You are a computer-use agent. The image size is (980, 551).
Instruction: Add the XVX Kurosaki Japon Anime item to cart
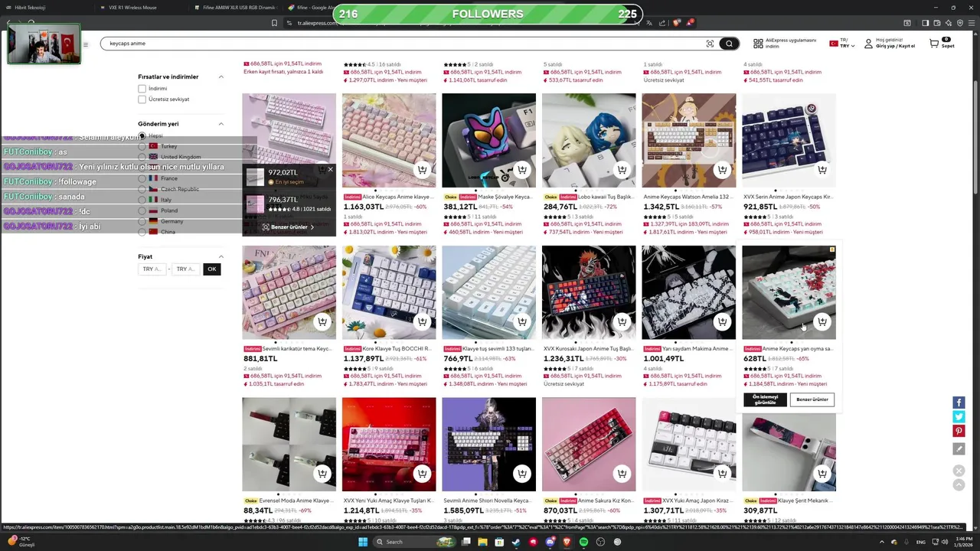[x=622, y=322]
